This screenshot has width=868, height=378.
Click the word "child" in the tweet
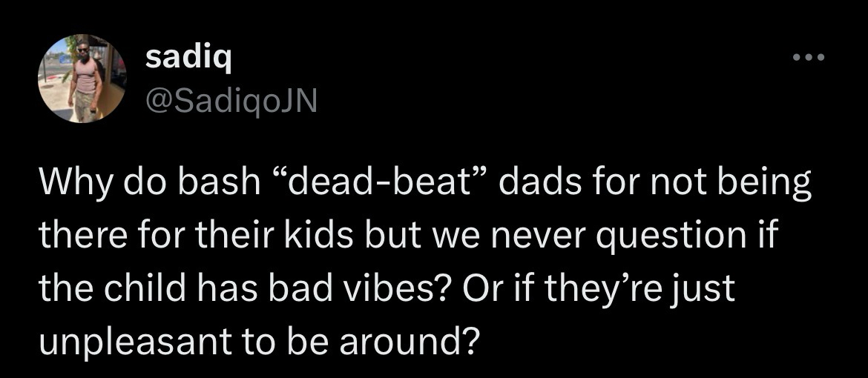pos(150,288)
